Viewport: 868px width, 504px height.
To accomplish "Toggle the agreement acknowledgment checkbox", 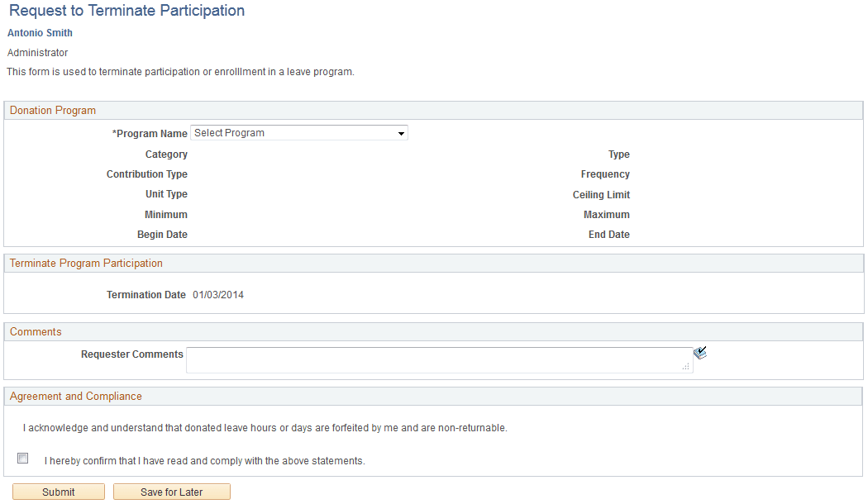I will [x=22, y=458].
